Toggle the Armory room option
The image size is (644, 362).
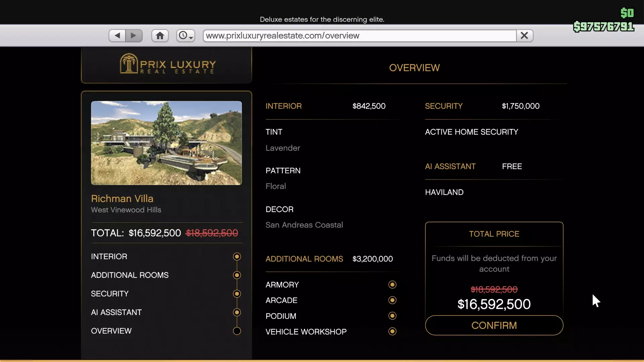(392, 285)
